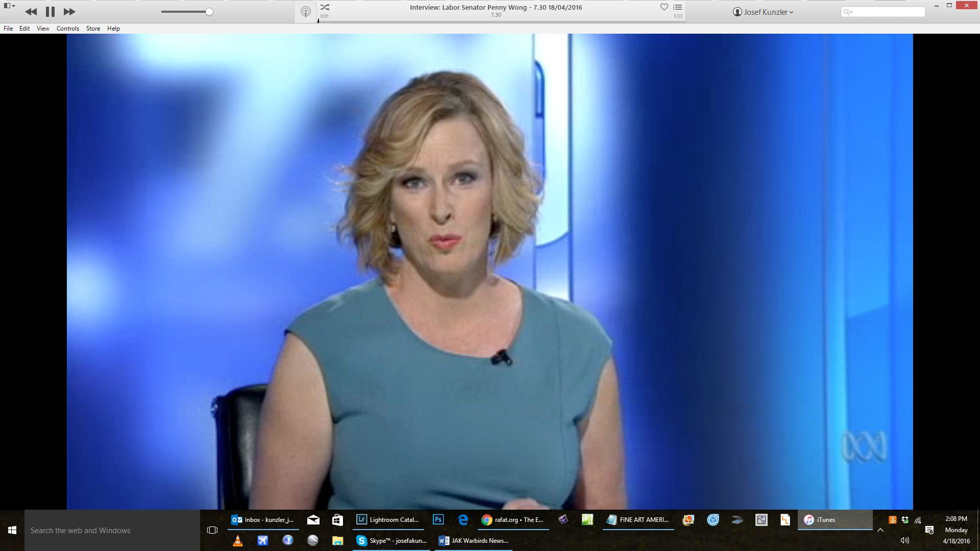Open the Store menu
Viewport: 980px width, 551px height.
(x=93, y=29)
